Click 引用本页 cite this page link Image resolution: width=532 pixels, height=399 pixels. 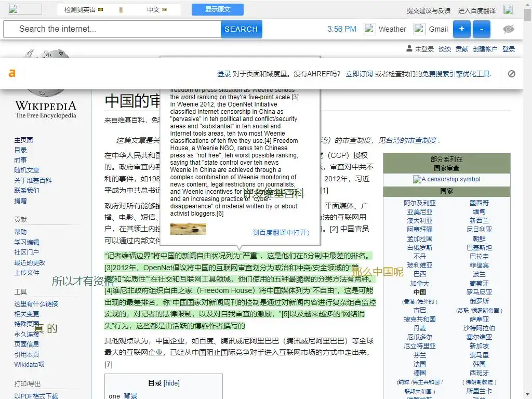point(27,354)
